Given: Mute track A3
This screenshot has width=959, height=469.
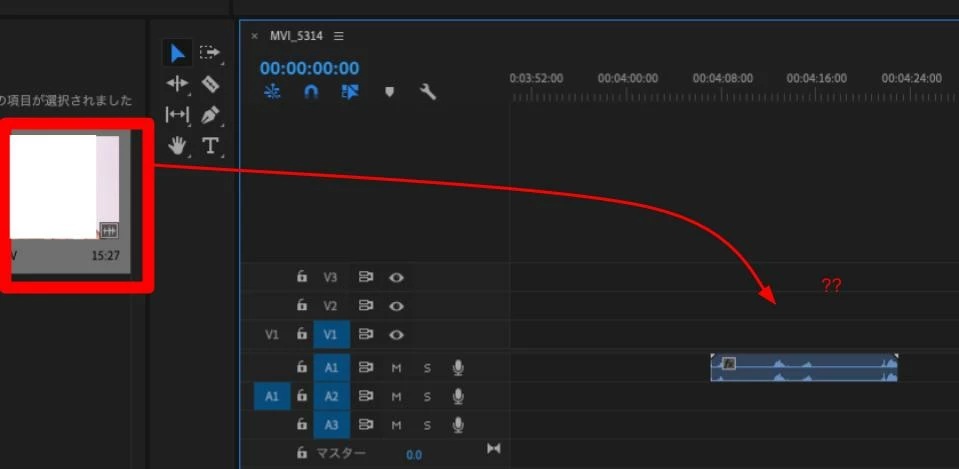Looking at the screenshot, I should pos(396,424).
